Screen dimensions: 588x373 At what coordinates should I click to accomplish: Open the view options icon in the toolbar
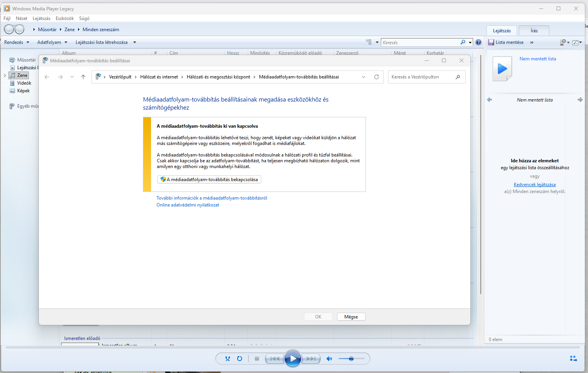coord(369,42)
